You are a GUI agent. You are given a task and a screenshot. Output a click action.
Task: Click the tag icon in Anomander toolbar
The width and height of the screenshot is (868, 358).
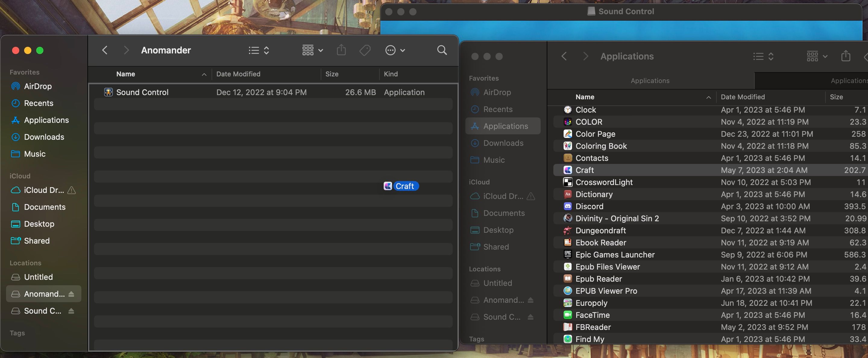365,50
